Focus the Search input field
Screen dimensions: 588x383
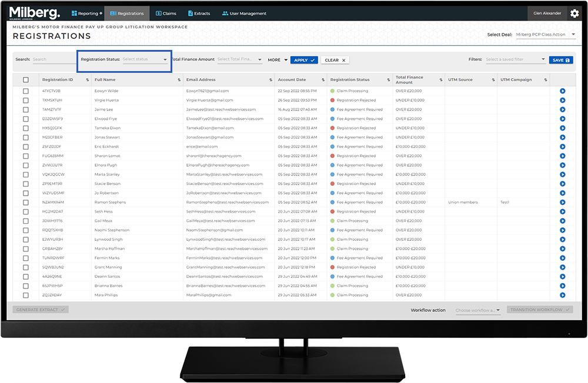click(x=53, y=59)
